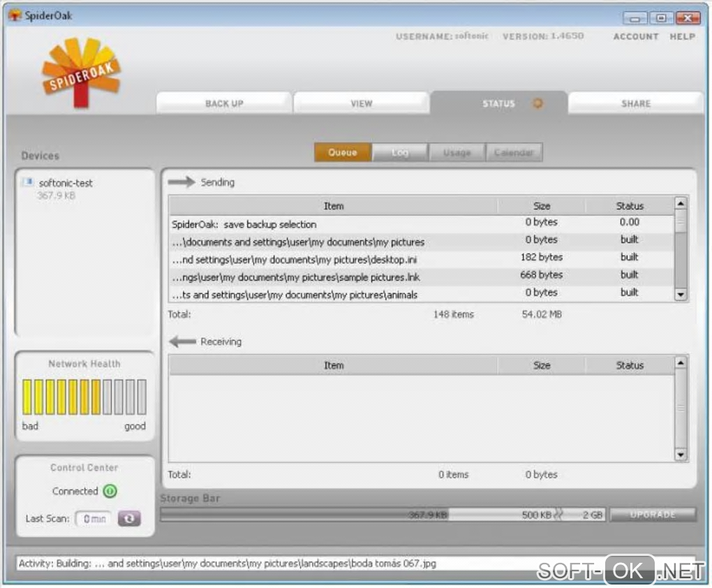
Task: Click the Status tab activity spinner icon
Action: pyautogui.click(x=537, y=103)
